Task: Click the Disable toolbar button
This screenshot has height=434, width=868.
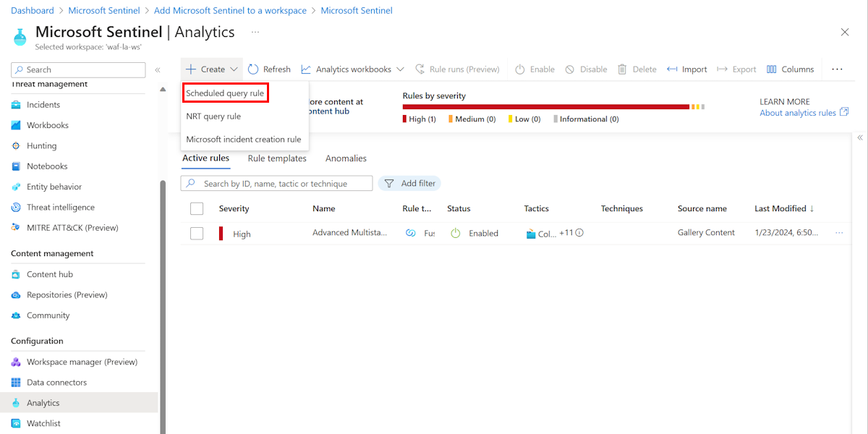Action: pos(586,69)
